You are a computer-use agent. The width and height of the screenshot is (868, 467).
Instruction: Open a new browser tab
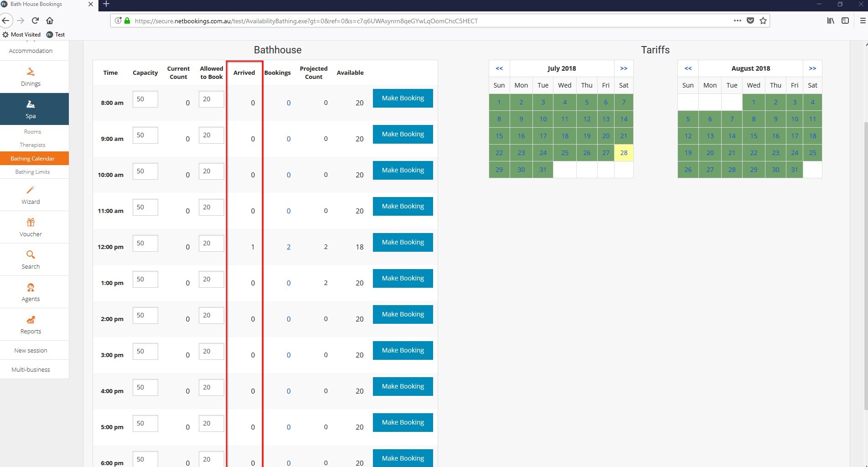pos(106,4)
